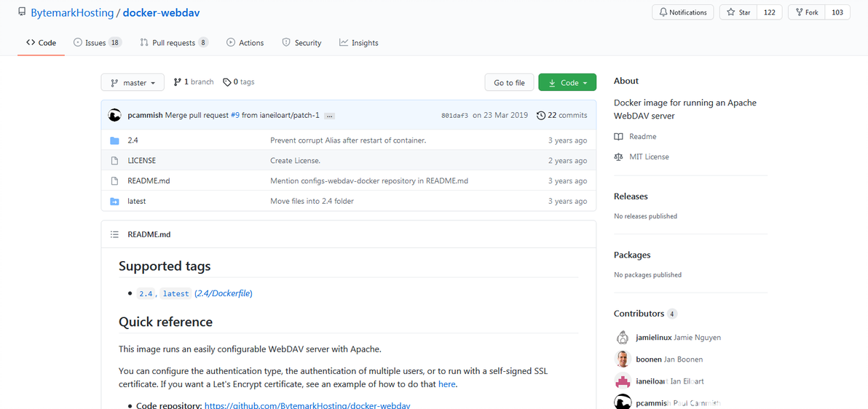Fork the repository
The image size is (868, 409).
tap(808, 12)
